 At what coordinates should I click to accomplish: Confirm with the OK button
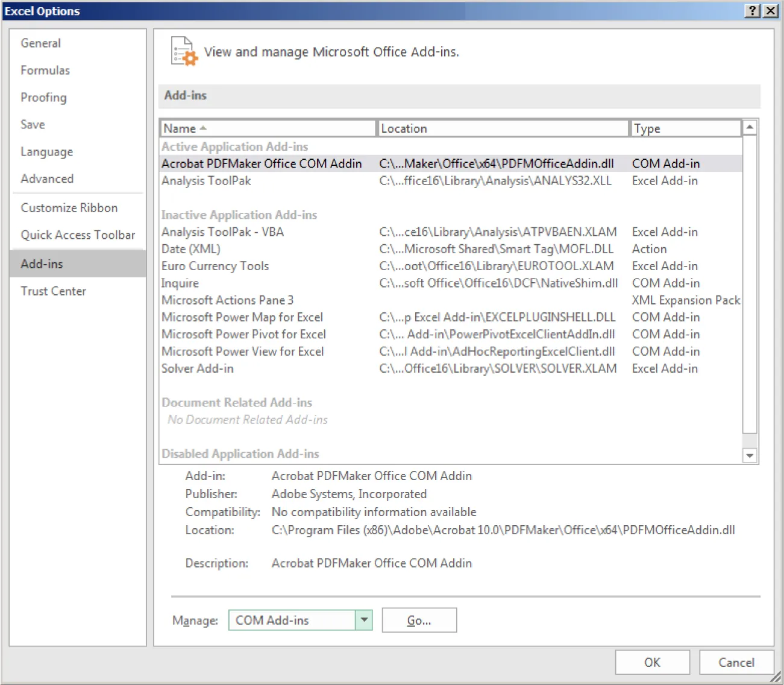click(x=652, y=662)
